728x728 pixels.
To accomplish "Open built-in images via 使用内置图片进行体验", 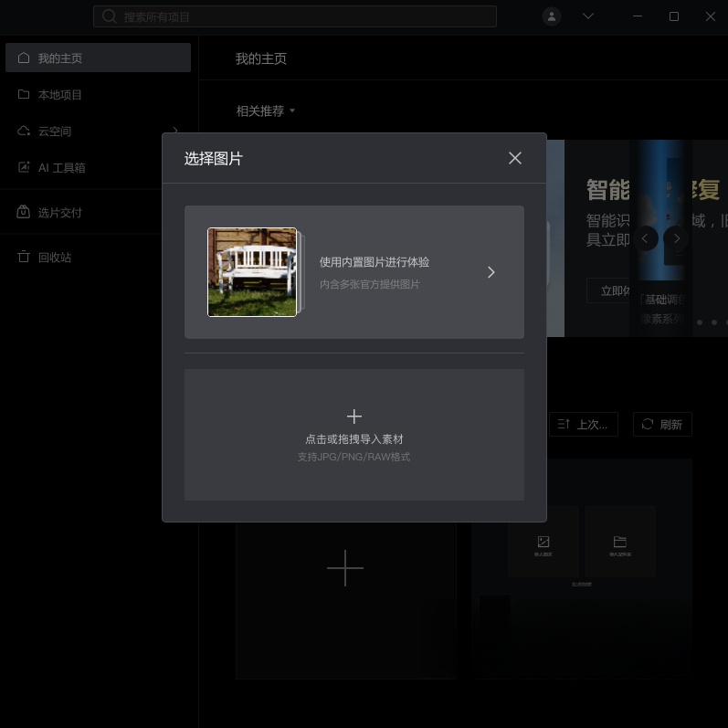I will point(354,272).
